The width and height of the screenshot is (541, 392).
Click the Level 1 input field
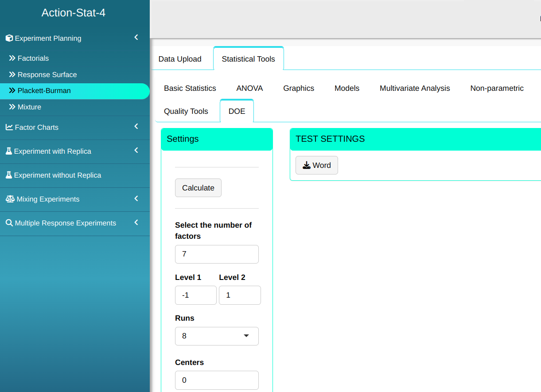click(x=195, y=295)
